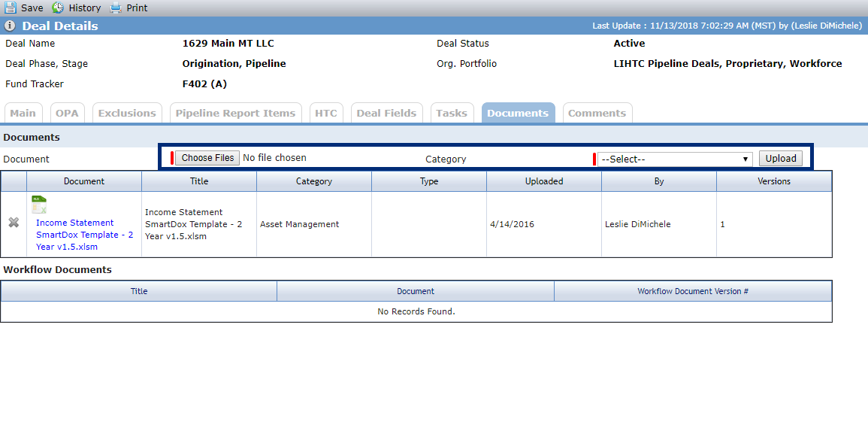Open the OPA tab
This screenshot has width=868, height=425.
tap(68, 113)
